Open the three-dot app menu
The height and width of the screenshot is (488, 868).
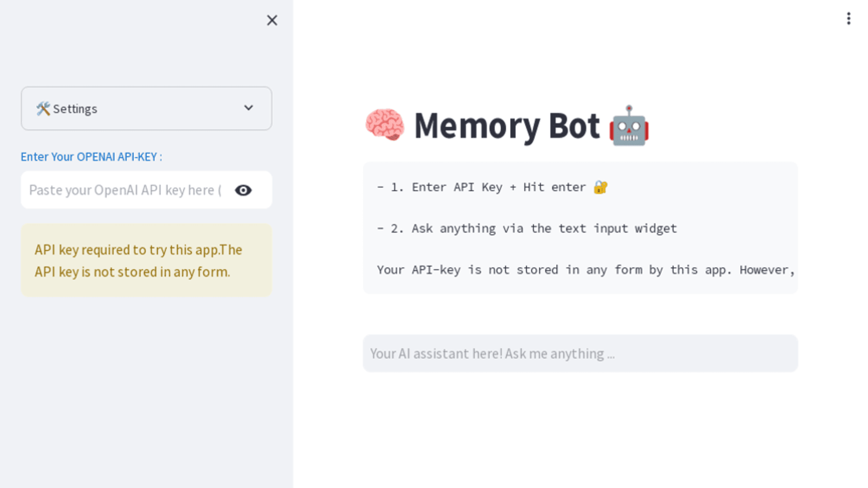point(848,19)
